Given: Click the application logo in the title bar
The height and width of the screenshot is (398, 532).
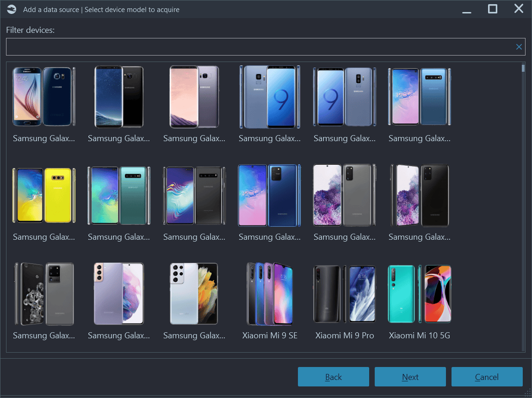Looking at the screenshot, I should coord(12,9).
